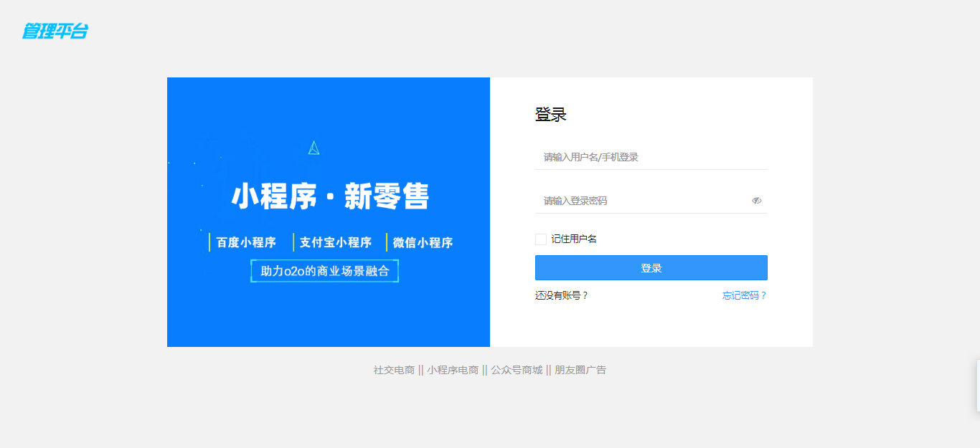This screenshot has width=980, height=448.
Task: Click the 助力o2o的商业场景融合 banner label
Action: [324, 271]
